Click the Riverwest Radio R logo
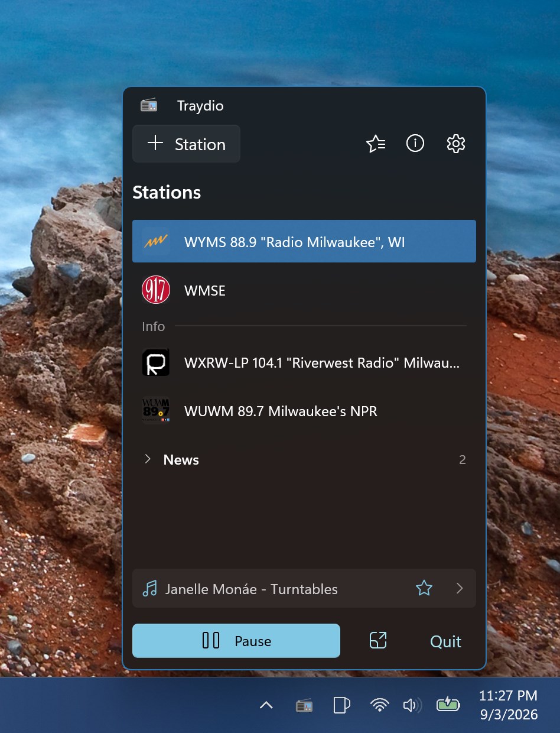 156,363
